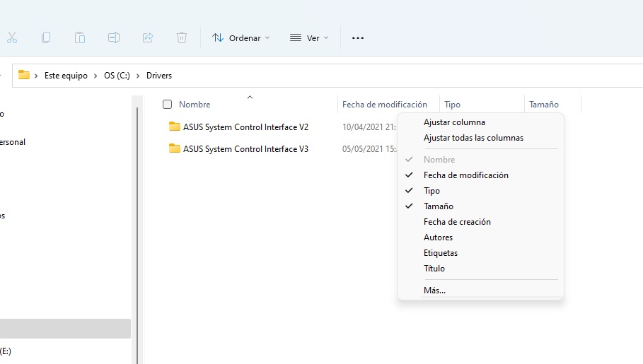
Task: Select the ASUS System Control Interface V3 folder
Action: tap(245, 149)
